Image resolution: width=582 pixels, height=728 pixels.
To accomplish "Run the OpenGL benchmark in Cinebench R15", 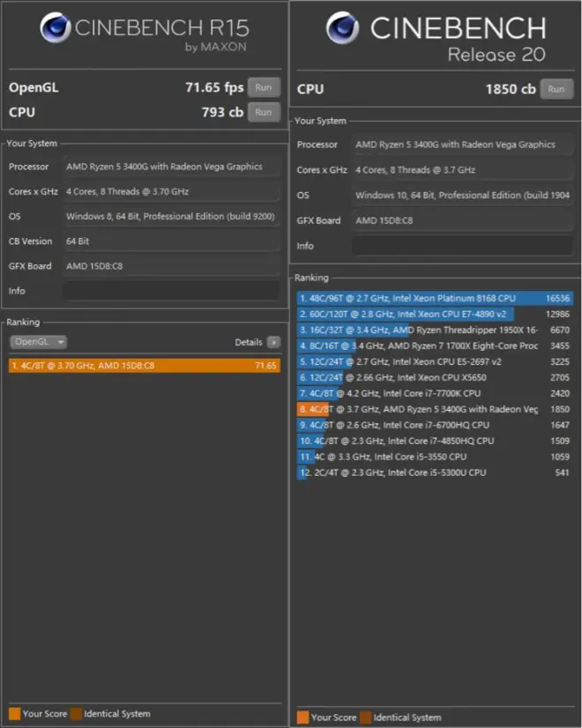I will coord(263,87).
